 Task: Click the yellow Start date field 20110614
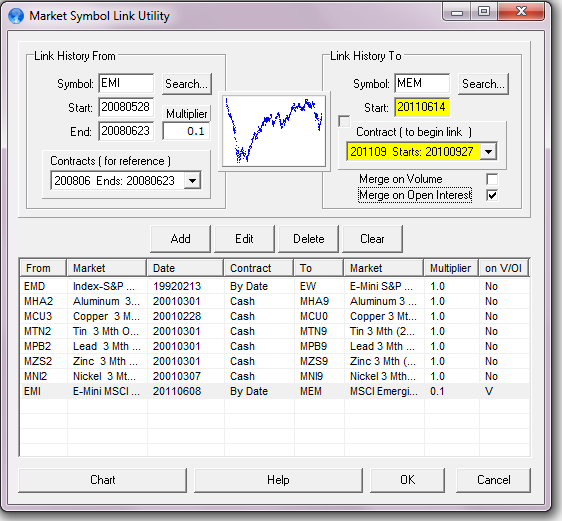point(422,107)
